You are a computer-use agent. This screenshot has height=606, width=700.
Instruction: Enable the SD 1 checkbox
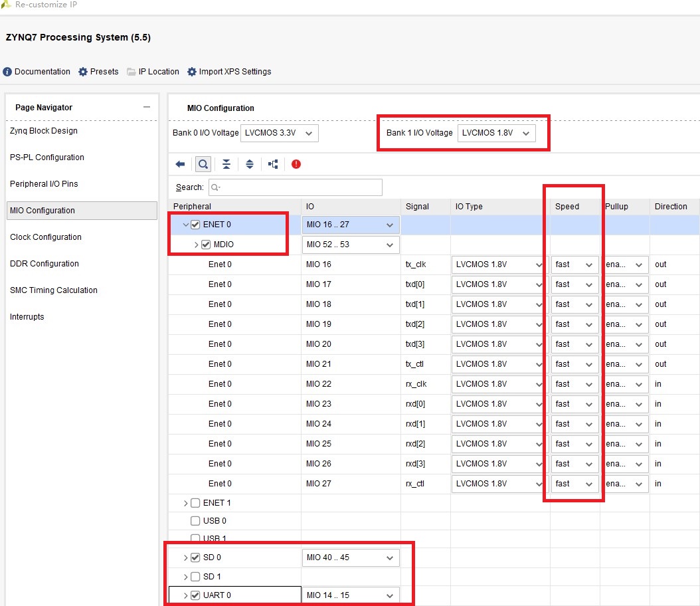coord(195,577)
